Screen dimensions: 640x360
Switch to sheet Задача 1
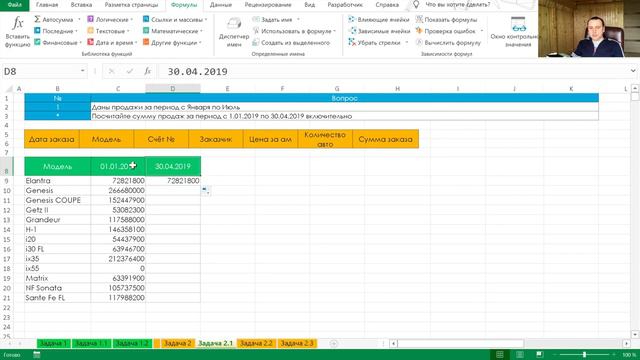53,343
